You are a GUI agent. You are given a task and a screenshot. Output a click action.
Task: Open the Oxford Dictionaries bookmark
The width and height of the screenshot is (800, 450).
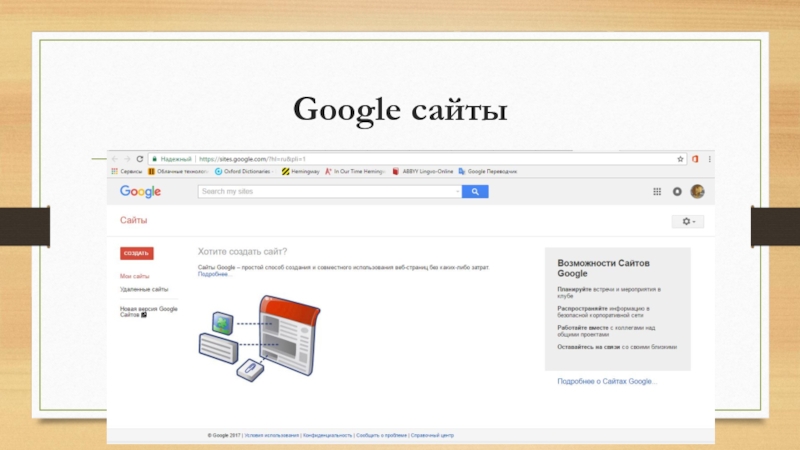tap(244, 171)
